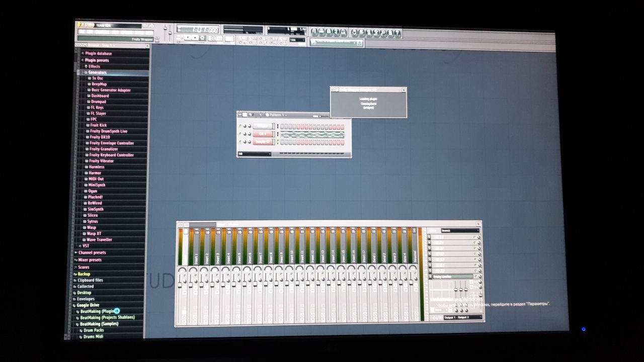Start playback with the transport Play button
Viewport: 644px width, 362px height.
[x=189, y=38]
